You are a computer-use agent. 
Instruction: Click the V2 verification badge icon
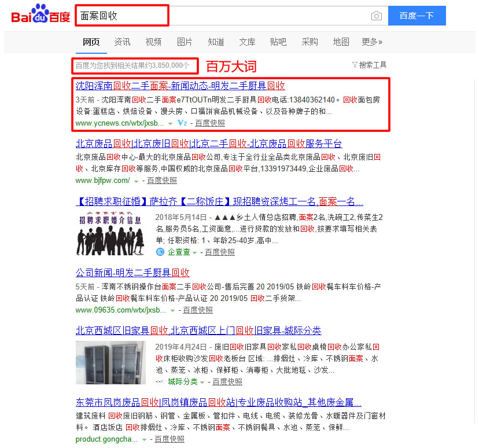pos(182,123)
